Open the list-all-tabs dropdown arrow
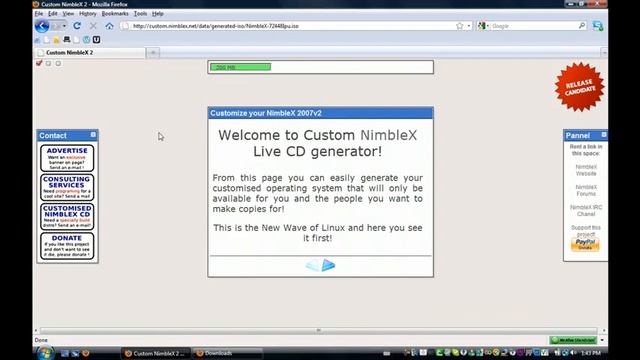This screenshot has width=640, height=360. [x=604, y=52]
